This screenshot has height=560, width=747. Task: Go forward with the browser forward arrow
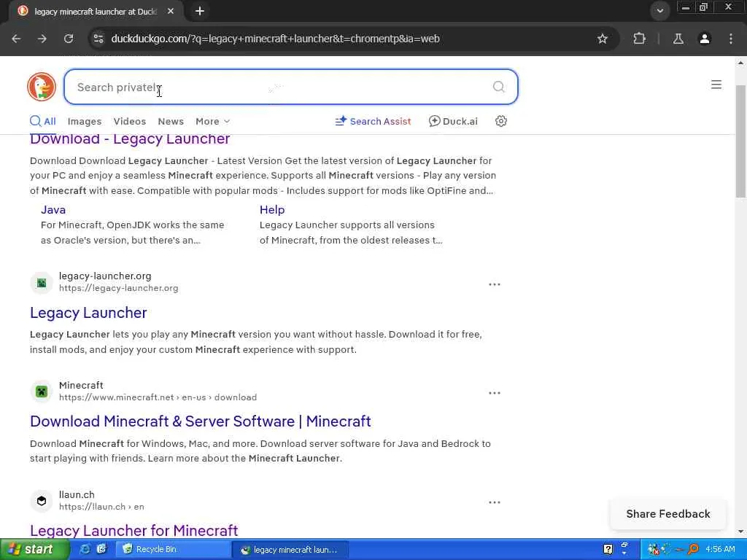42,39
